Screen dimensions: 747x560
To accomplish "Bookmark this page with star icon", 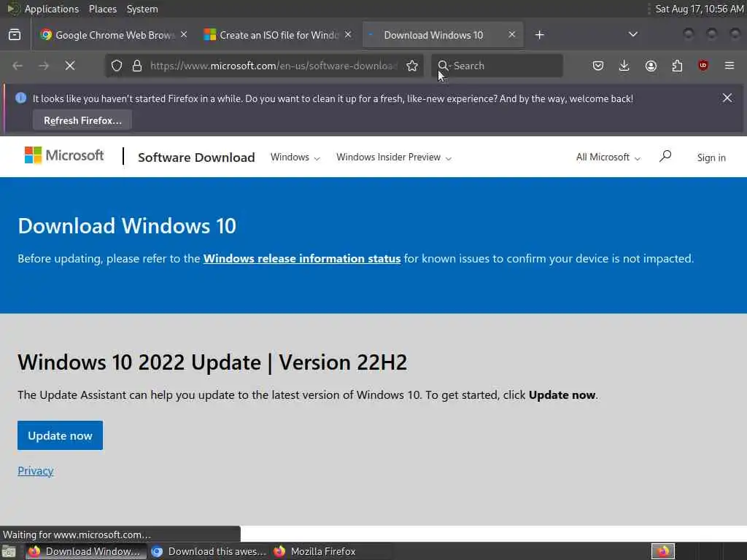I will click(412, 66).
